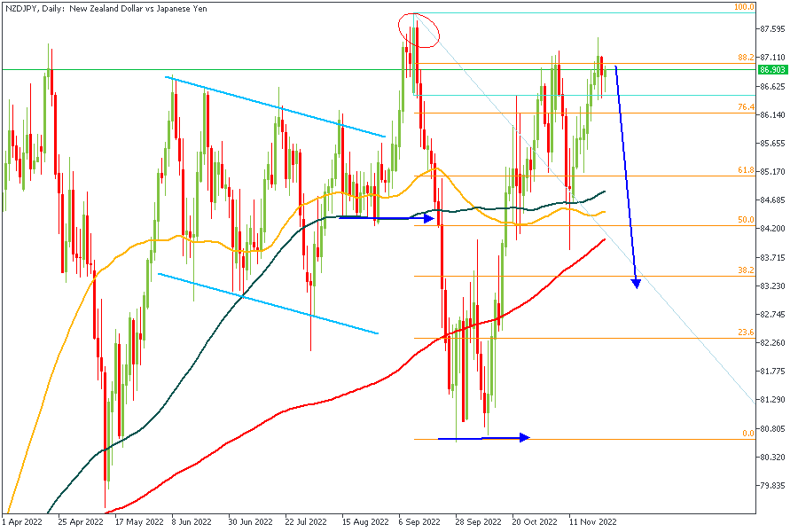The image size is (798, 532).
Task: Select the upper cyan channel trendline
Action: pos(275,107)
